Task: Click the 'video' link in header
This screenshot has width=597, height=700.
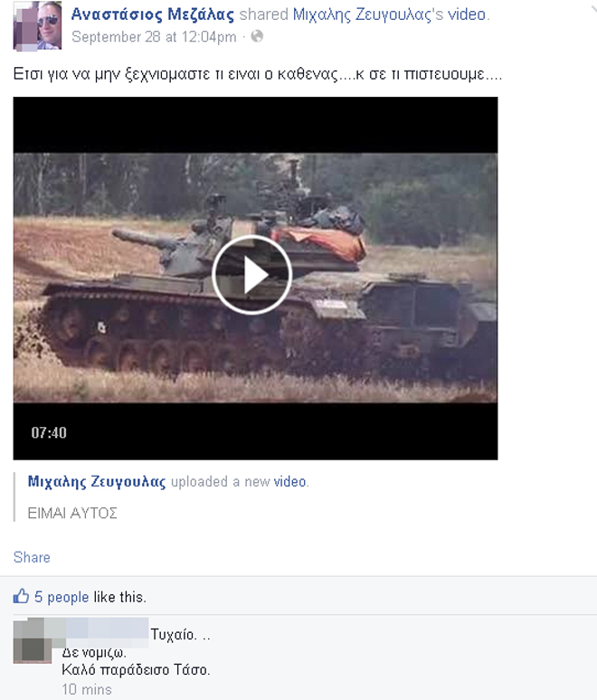Action: point(467,14)
